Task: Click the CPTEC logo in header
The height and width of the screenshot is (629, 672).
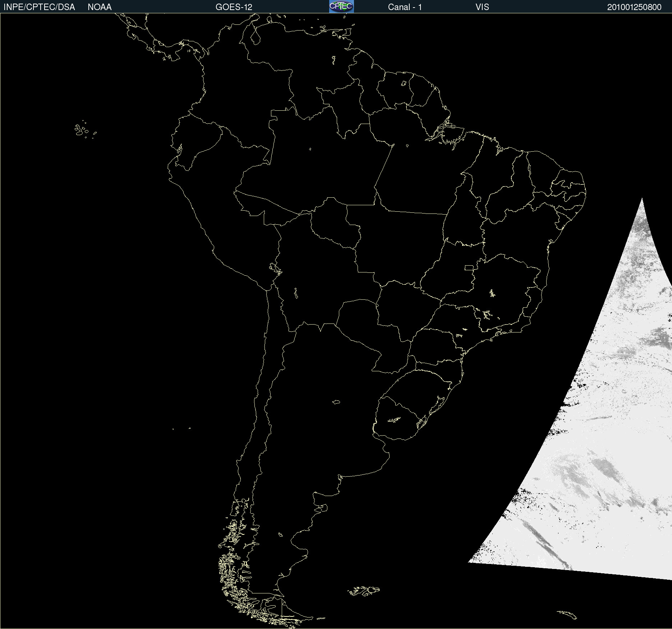Action: pyautogui.click(x=341, y=6)
